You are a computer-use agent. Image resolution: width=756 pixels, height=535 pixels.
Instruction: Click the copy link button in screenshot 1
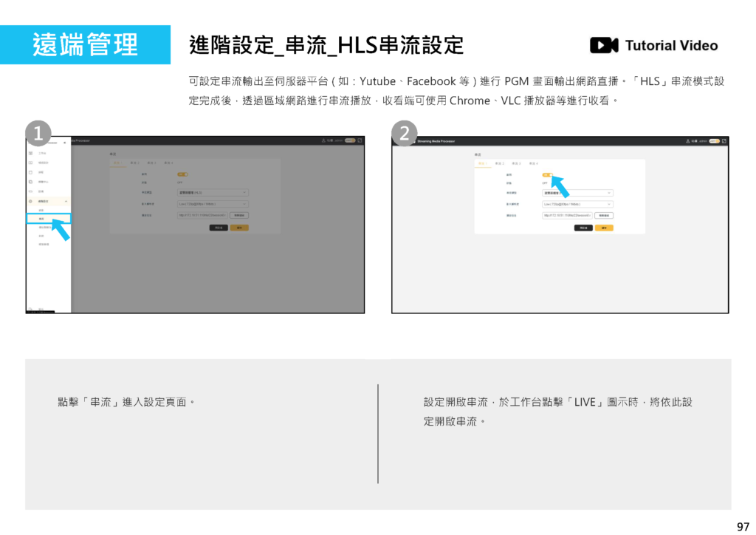click(239, 216)
